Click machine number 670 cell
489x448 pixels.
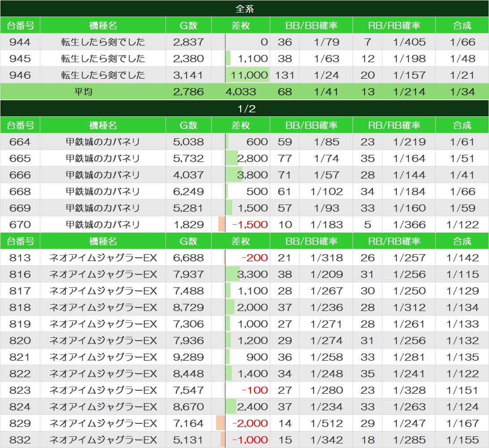(x=20, y=224)
